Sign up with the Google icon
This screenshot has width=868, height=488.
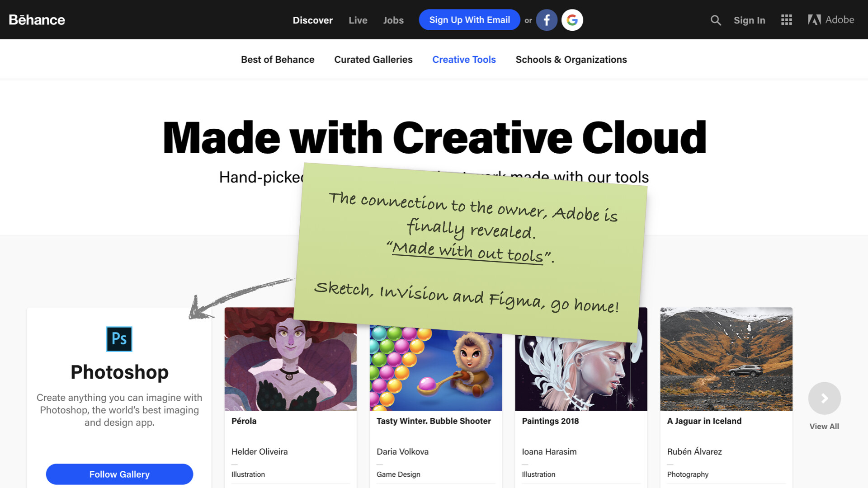(x=572, y=20)
